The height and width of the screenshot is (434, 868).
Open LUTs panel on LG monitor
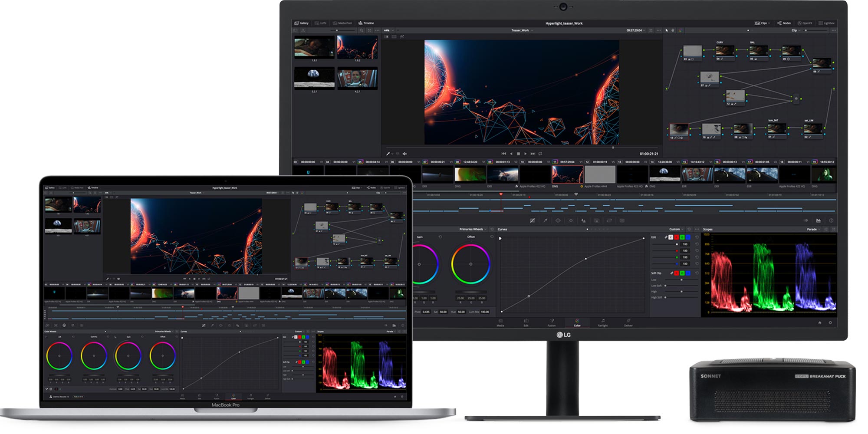click(320, 23)
